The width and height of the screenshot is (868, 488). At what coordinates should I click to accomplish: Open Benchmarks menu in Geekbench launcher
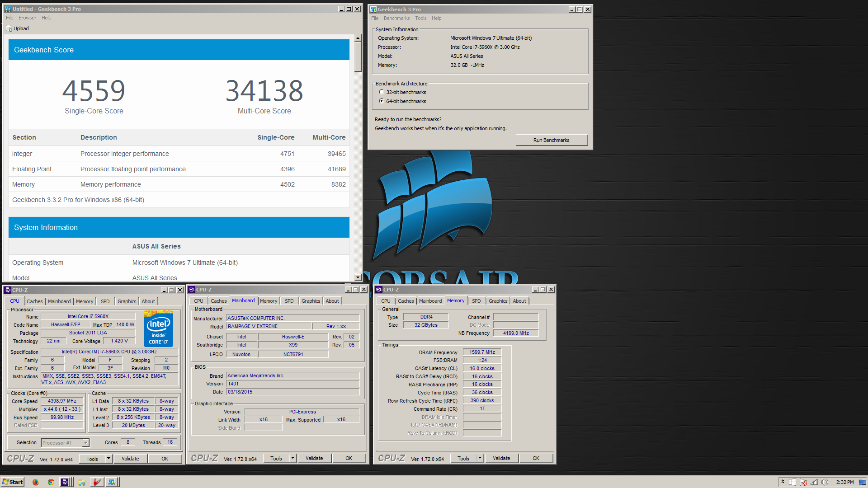(396, 19)
